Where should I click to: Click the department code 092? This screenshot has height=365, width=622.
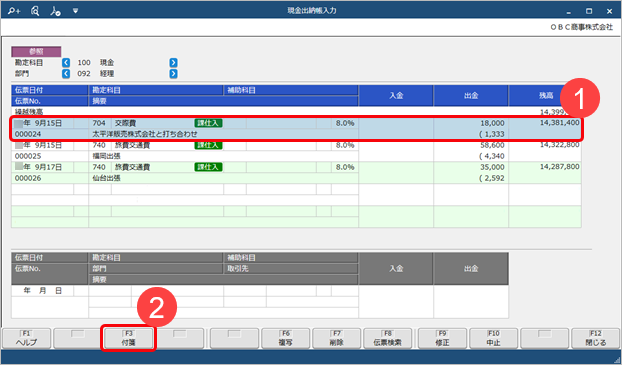point(84,74)
